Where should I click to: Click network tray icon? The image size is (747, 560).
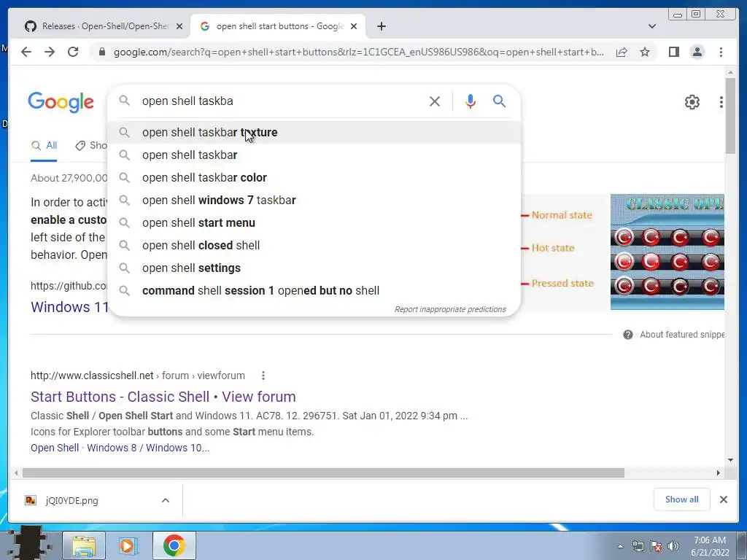click(638, 546)
